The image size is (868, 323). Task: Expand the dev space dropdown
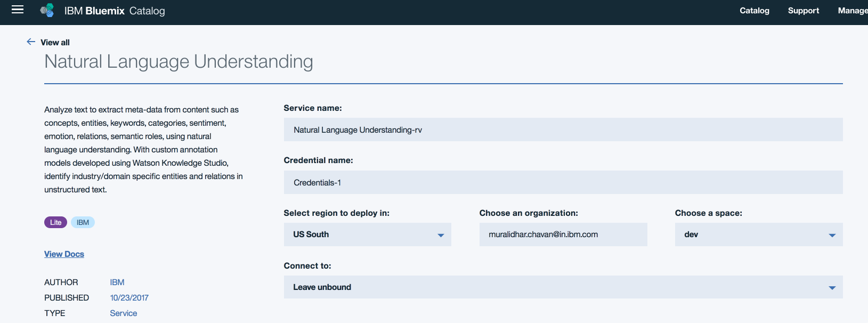click(759, 235)
